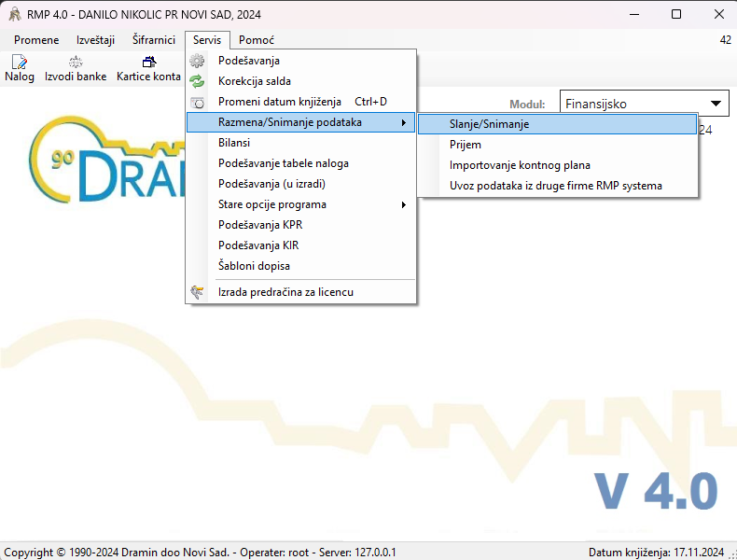Select Bilansi from the Servis menu
This screenshot has height=560, width=737.
300,143
